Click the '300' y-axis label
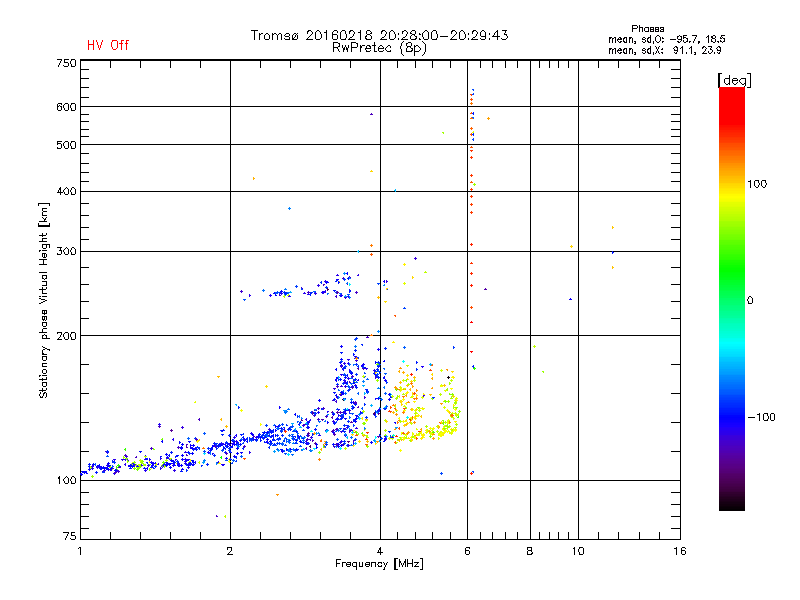 coord(66,251)
